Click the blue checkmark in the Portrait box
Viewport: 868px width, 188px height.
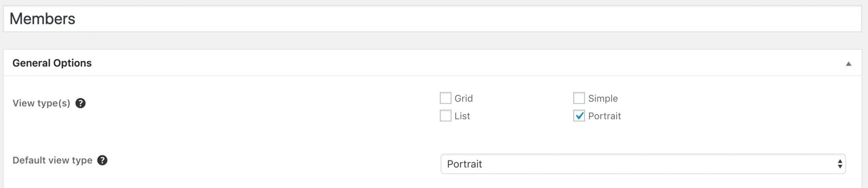pyautogui.click(x=579, y=116)
